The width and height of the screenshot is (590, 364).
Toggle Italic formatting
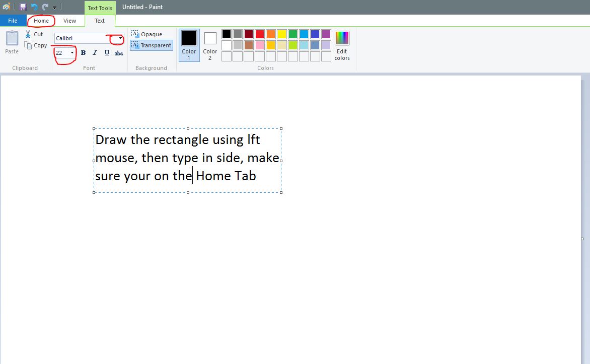pyautogui.click(x=95, y=53)
